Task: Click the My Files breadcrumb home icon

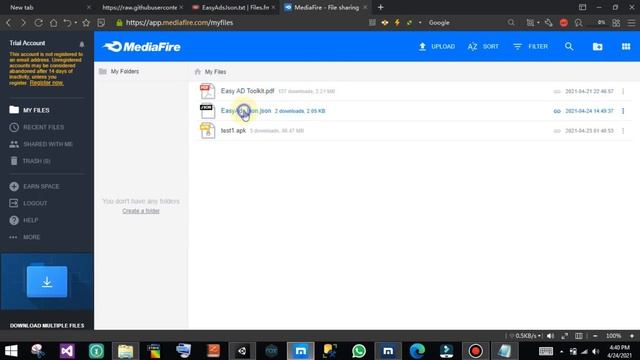Action: coord(198,72)
